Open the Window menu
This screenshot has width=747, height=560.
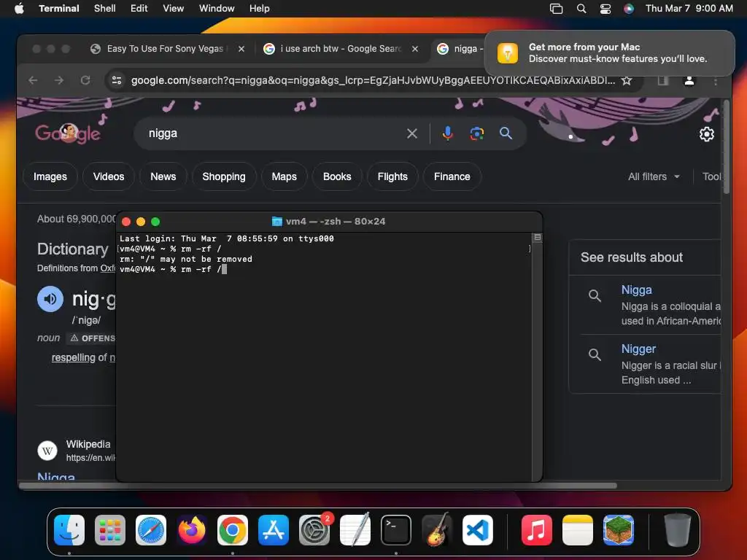point(216,8)
